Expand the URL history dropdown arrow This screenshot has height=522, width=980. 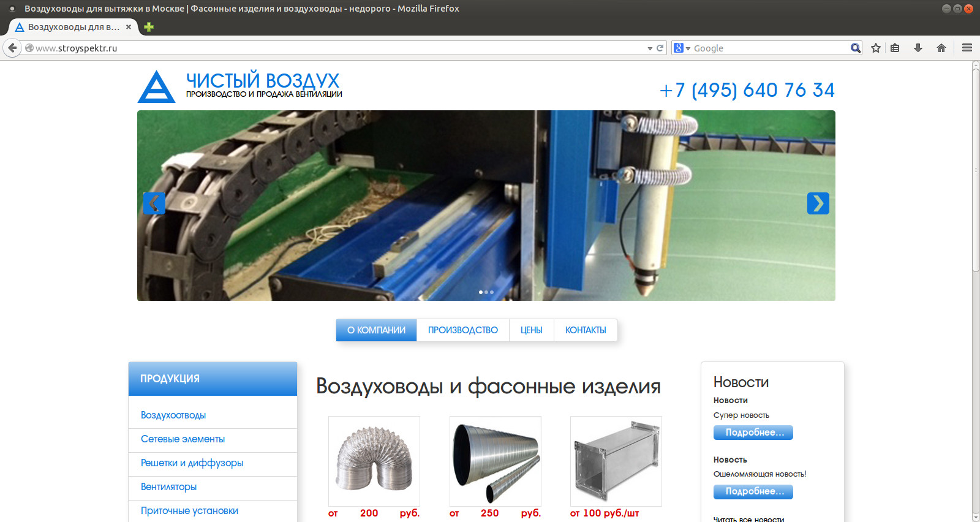pyautogui.click(x=650, y=48)
